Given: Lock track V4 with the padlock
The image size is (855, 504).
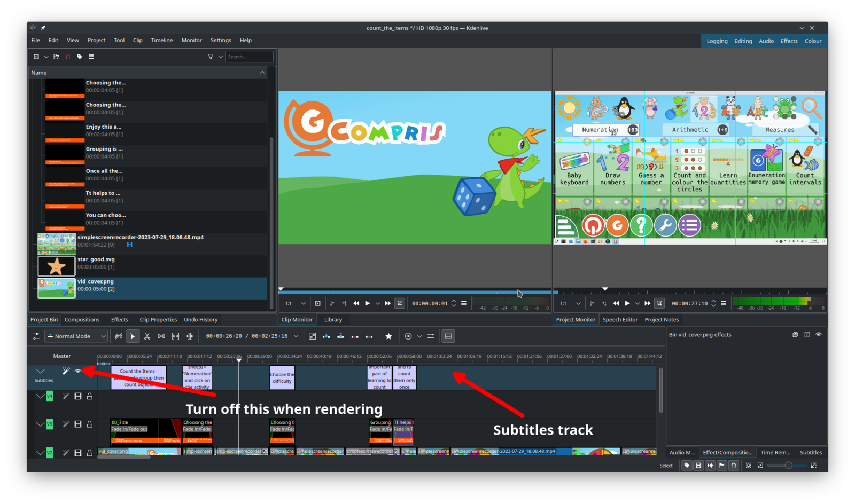Looking at the screenshot, I should (90, 396).
